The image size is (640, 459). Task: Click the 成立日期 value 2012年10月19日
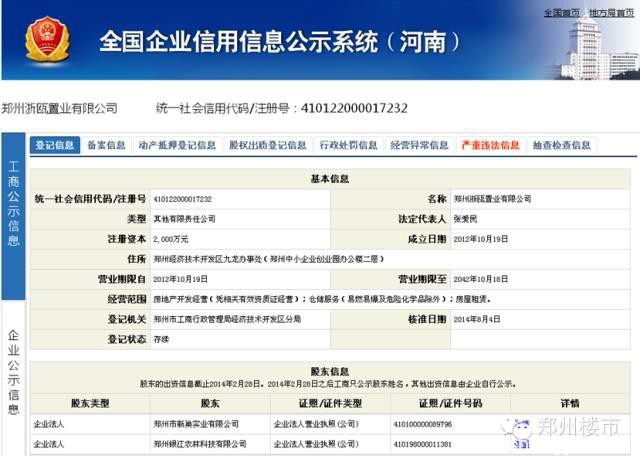click(480, 239)
